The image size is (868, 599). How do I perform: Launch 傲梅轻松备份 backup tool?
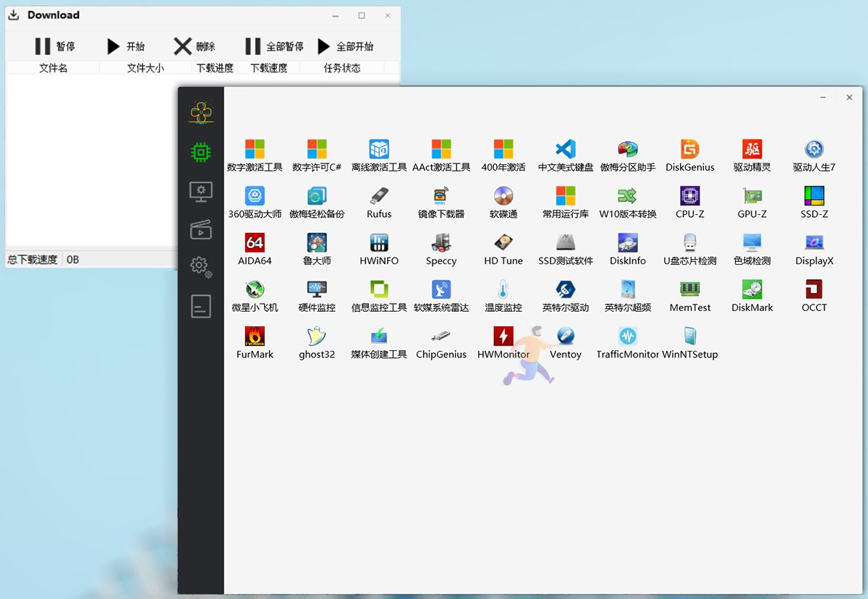point(317,203)
